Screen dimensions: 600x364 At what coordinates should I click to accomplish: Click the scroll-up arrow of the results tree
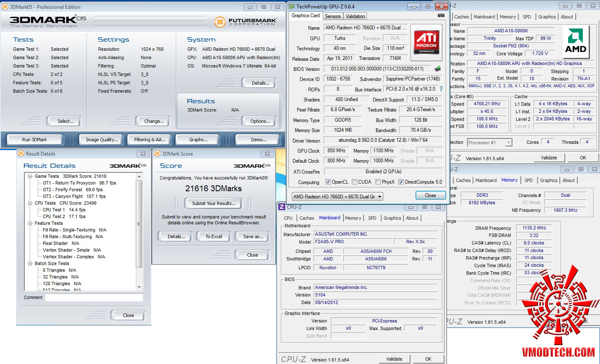[x=140, y=177]
